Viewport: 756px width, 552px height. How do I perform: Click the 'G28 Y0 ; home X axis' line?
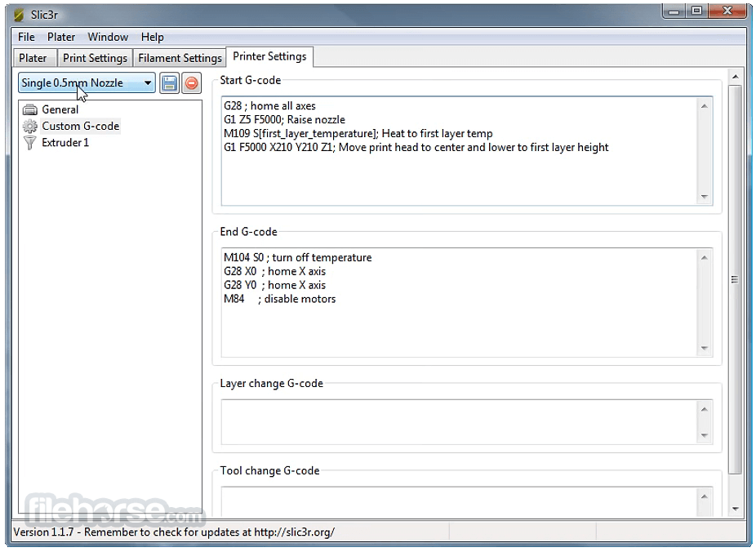click(x=275, y=286)
